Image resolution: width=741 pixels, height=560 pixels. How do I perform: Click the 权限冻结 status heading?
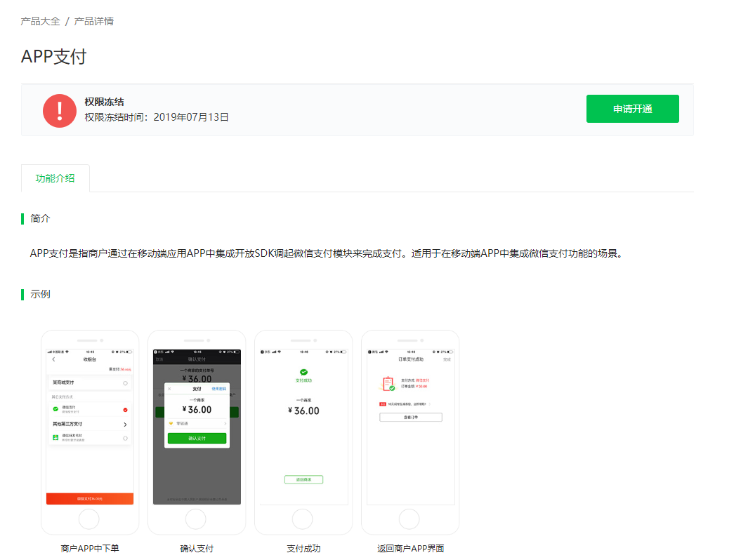tap(104, 102)
